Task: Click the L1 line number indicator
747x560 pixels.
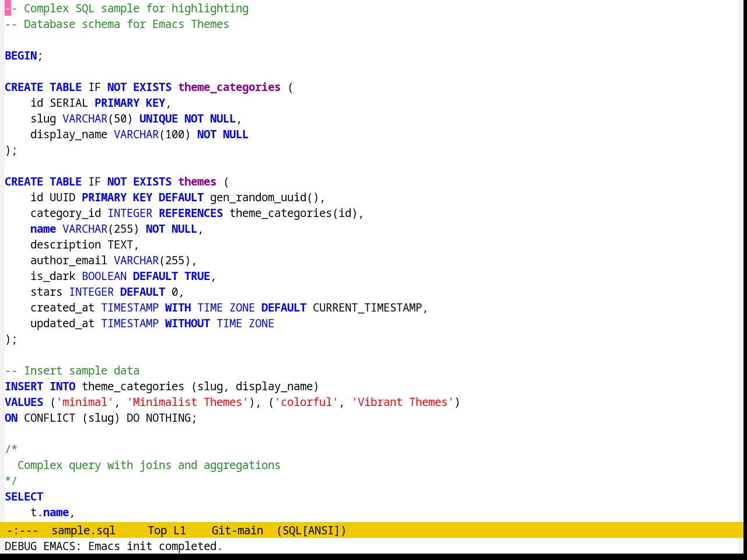Action: point(180,530)
